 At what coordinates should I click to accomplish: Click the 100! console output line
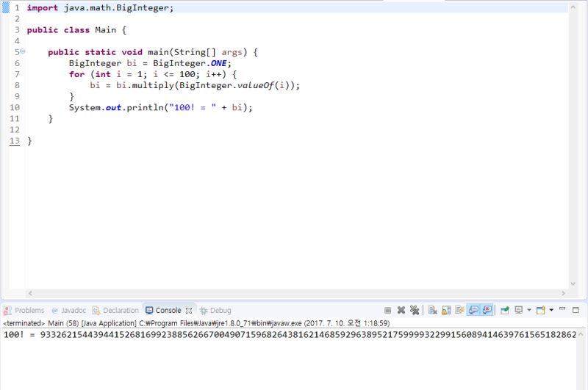[290, 335]
